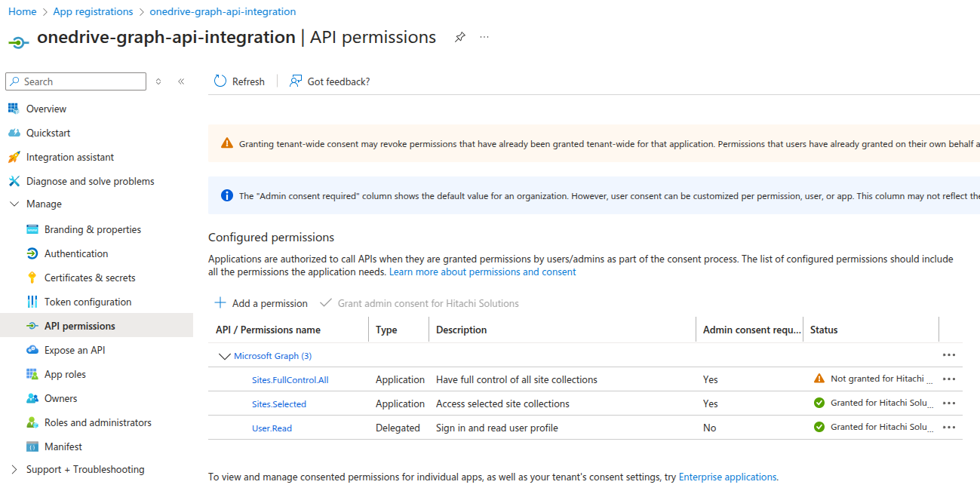980x497 pixels.
Task: Click the 'Sign in and read user profile' description
Action: [x=497, y=428]
